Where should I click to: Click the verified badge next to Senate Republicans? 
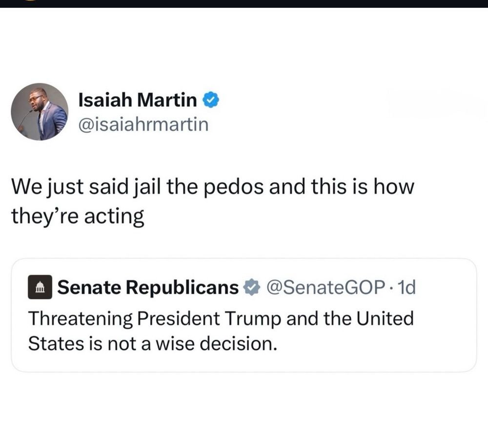click(x=251, y=288)
